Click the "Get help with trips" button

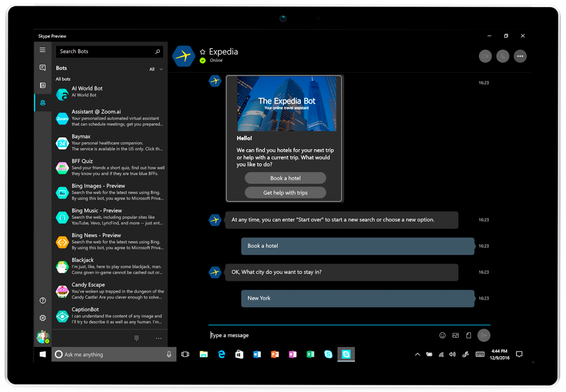[285, 192]
